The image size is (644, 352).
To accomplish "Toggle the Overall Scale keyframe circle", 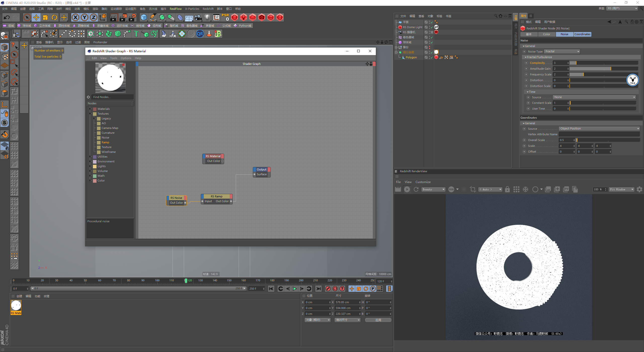I will [524, 140].
